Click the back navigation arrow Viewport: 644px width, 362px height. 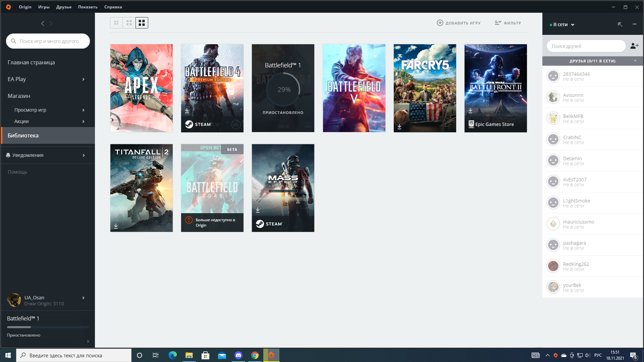[43, 23]
